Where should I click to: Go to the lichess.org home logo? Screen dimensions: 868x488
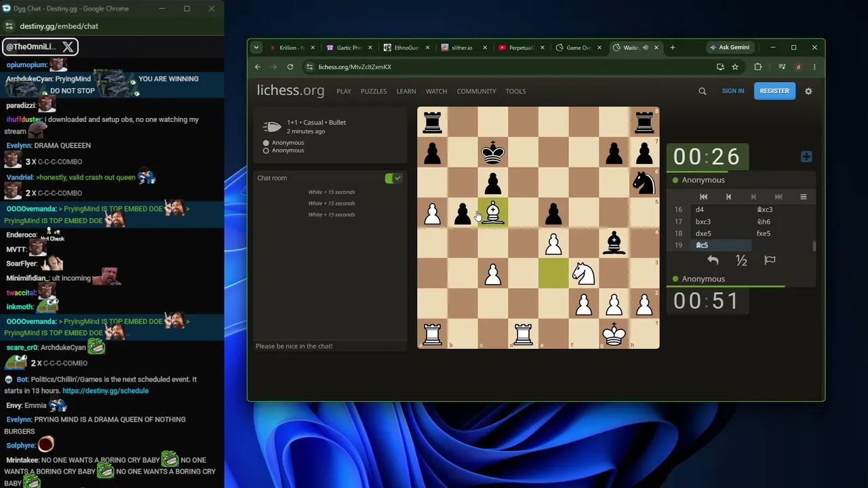(290, 91)
